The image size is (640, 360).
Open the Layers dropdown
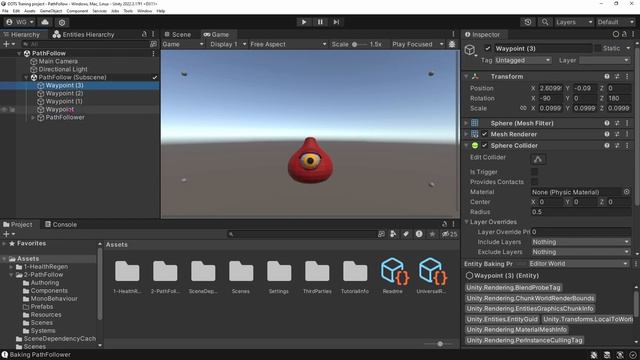click(x=574, y=22)
